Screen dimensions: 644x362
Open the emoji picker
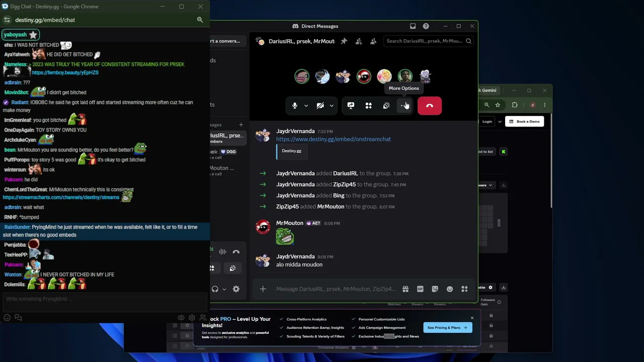pyautogui.click(x=450, y=289)
